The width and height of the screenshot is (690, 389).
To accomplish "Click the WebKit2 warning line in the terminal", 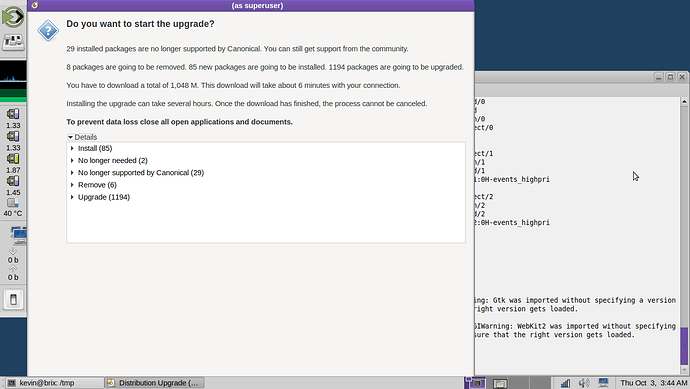I will tap(575, 326).
